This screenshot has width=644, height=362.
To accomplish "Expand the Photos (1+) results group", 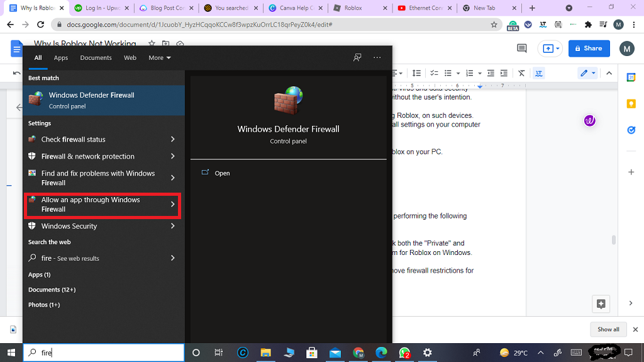I will pyautogui.click(x=44, y=305).
